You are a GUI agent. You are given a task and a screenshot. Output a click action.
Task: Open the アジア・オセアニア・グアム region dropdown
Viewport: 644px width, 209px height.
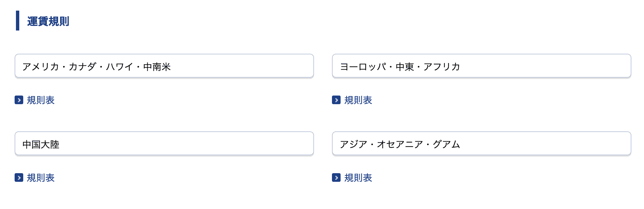[481, 144]
